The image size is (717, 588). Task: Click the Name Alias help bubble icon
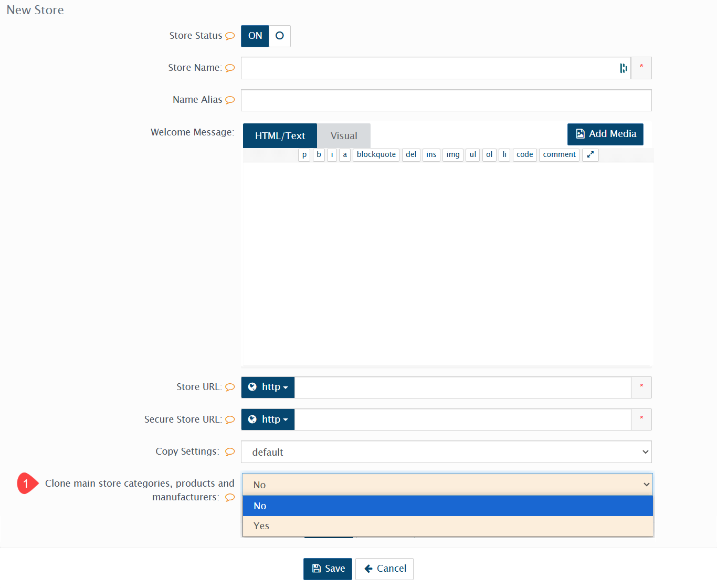point(230,100)
